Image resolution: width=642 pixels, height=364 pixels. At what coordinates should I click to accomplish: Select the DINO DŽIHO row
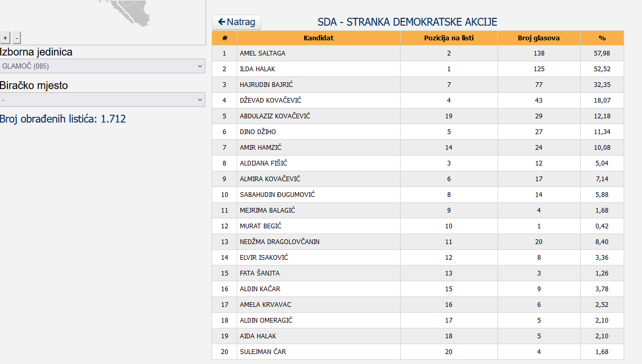(x=418, y=132)
